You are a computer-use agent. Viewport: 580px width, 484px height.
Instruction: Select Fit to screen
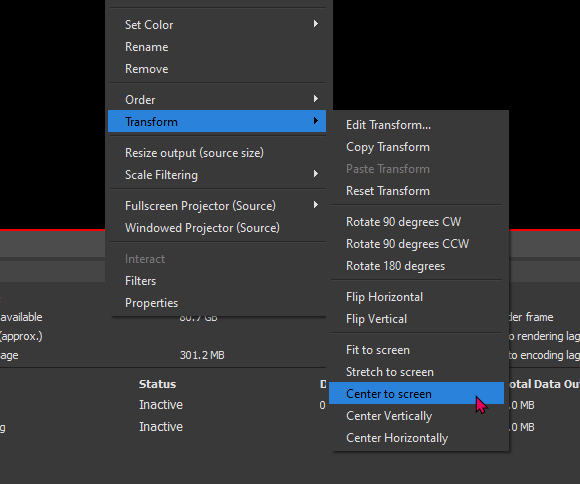417,350
